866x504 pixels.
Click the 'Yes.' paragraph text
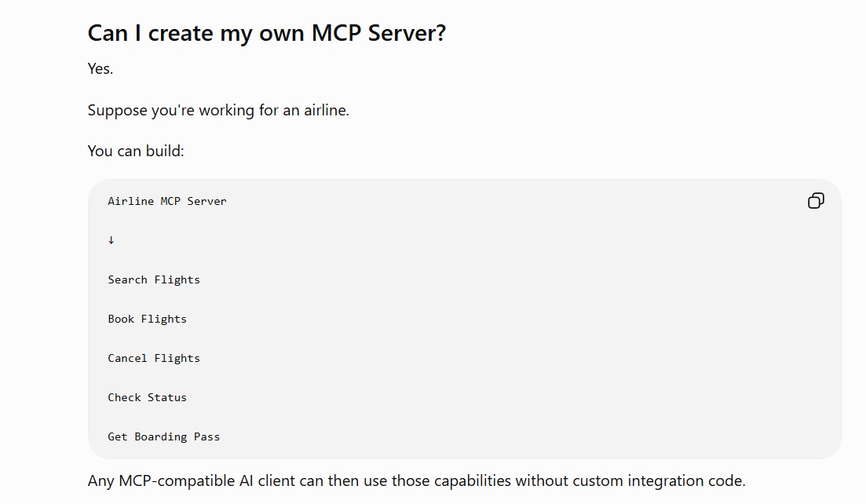(x=100, y=68)
